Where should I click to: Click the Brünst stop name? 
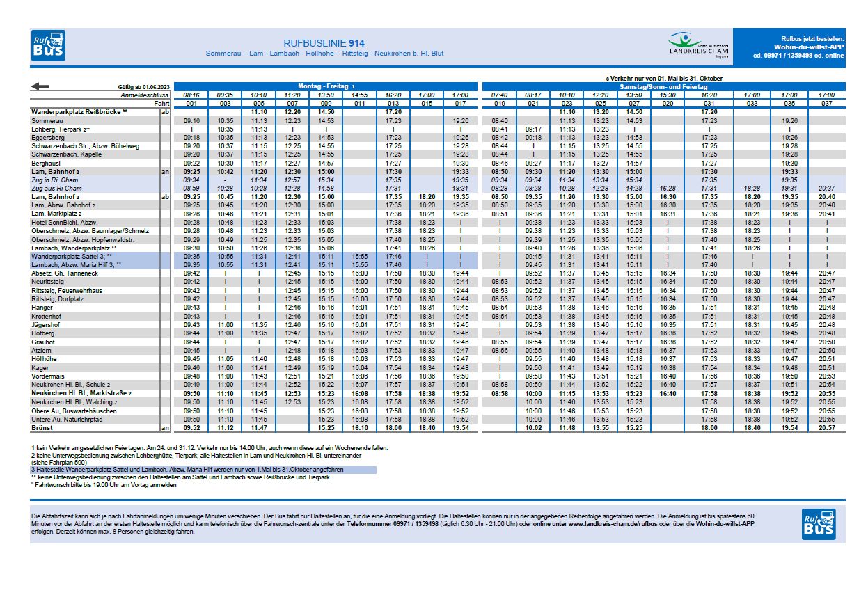click(x=41, y=427)
